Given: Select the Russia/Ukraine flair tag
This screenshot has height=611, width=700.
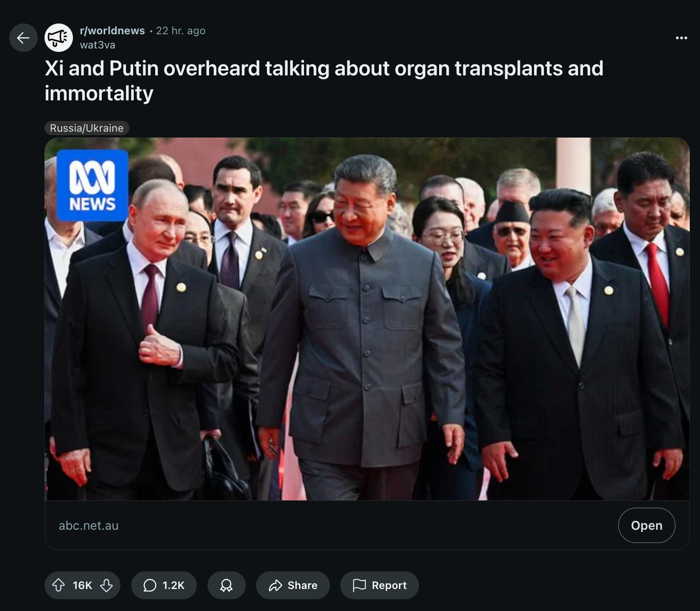Looking at the screenshot, I should point(87,128).
